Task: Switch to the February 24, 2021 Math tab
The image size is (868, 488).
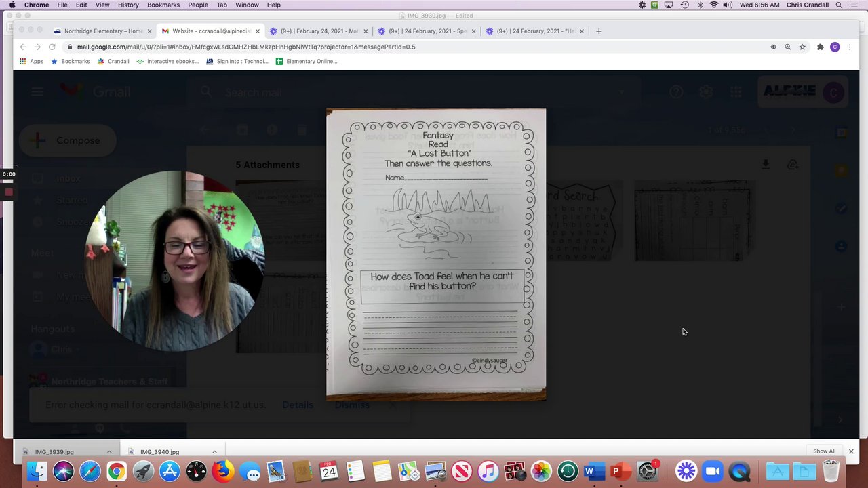Action: click(x=319, y=31)
